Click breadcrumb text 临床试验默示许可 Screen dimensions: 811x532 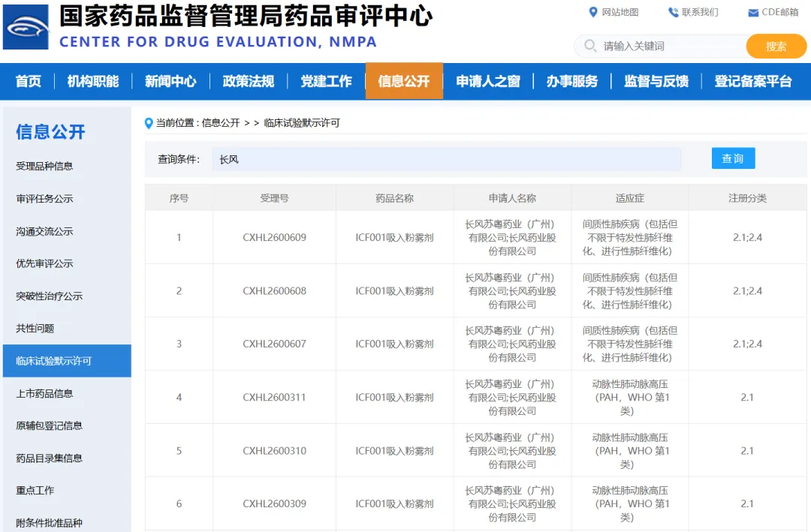(x=302, y=123)
